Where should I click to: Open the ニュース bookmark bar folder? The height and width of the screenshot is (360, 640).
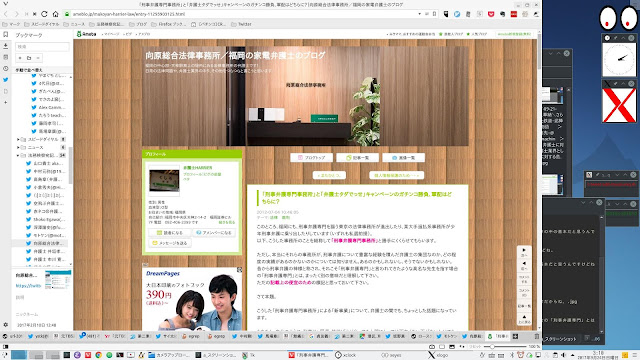[74, 24]
